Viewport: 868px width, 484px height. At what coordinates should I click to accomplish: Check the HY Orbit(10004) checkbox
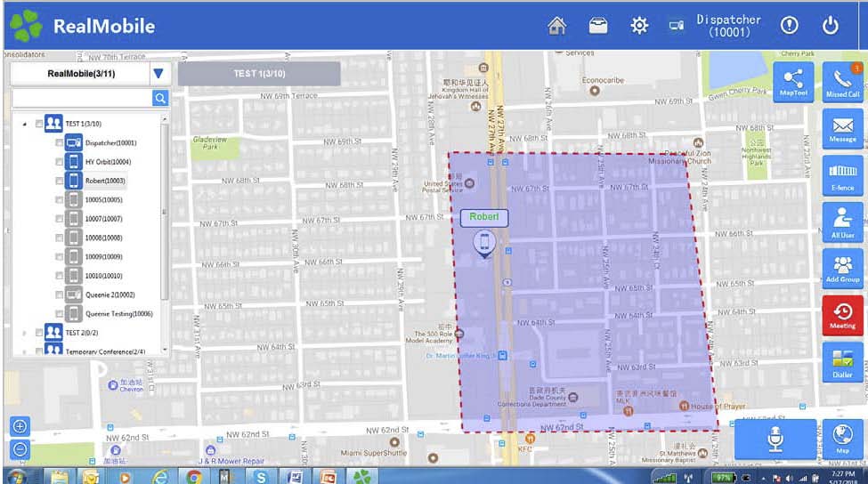click(x=60, y=162)
